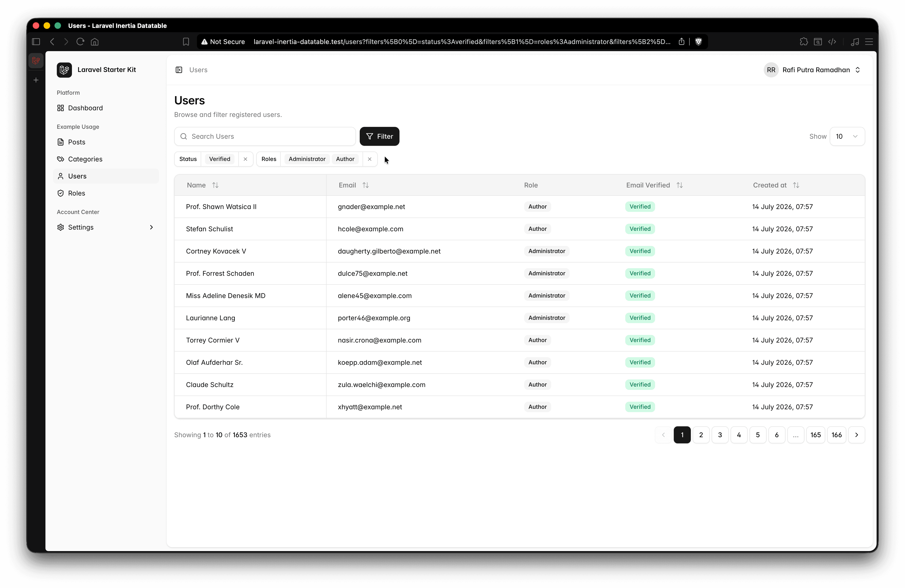Select email koepp.adam@example.net
The image size is (905, 588).
tap(380, 362)
